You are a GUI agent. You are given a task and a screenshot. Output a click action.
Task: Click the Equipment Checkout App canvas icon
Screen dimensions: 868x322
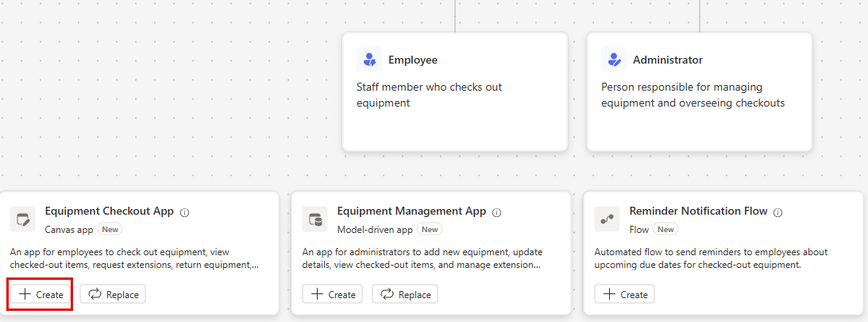coord(23,219)
